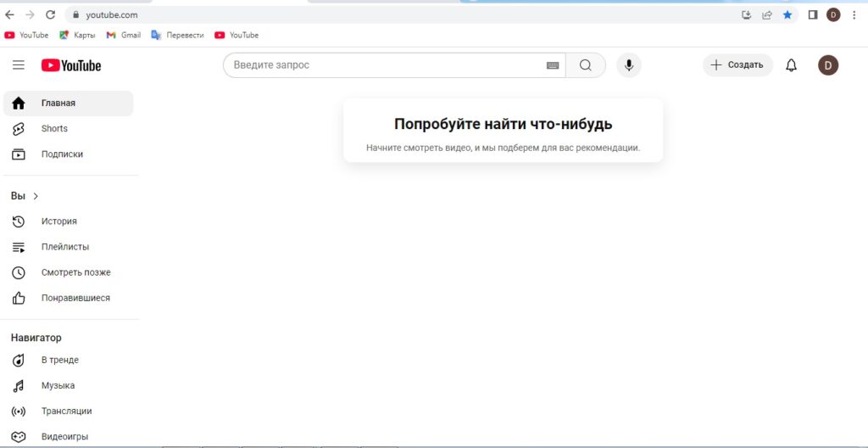
Task: Open Chrome three-dot menu
Action: tap(854, 14)
